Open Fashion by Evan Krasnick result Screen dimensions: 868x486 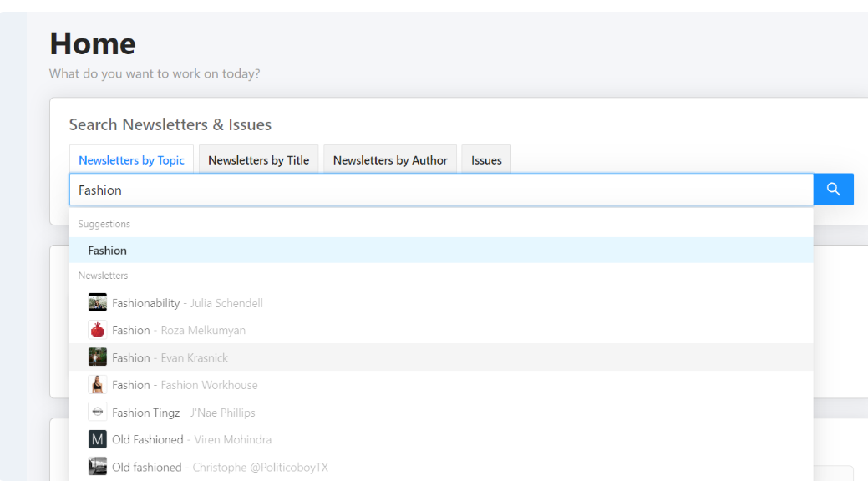pos(170,357)
